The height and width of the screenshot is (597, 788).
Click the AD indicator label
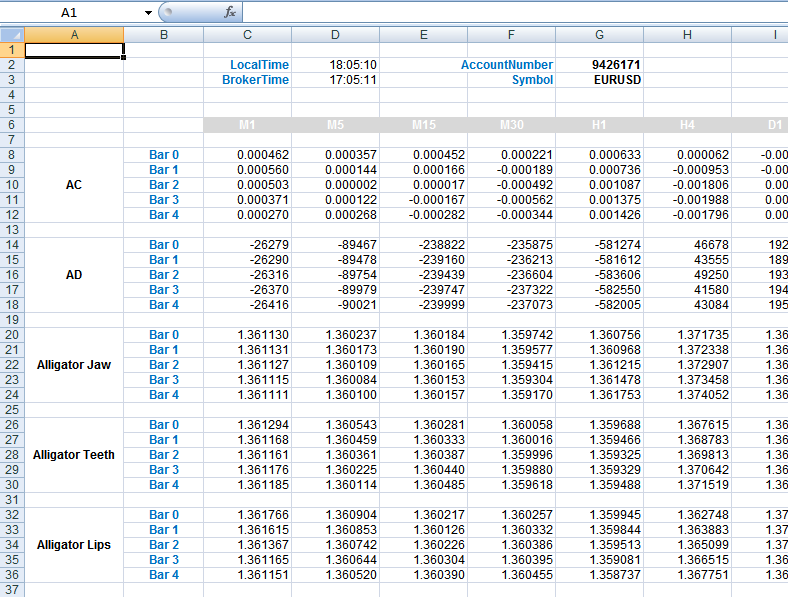74,275
